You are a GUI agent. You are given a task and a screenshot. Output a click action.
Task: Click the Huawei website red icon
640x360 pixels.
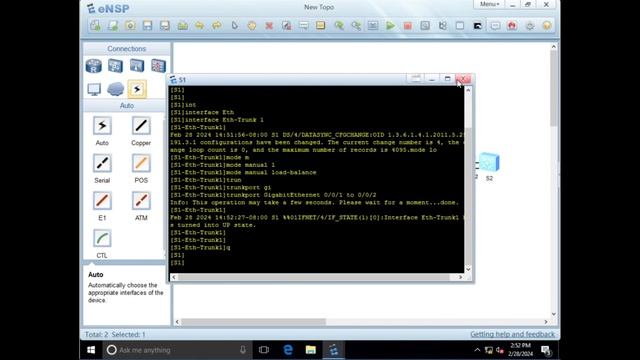tap(512, 25)
